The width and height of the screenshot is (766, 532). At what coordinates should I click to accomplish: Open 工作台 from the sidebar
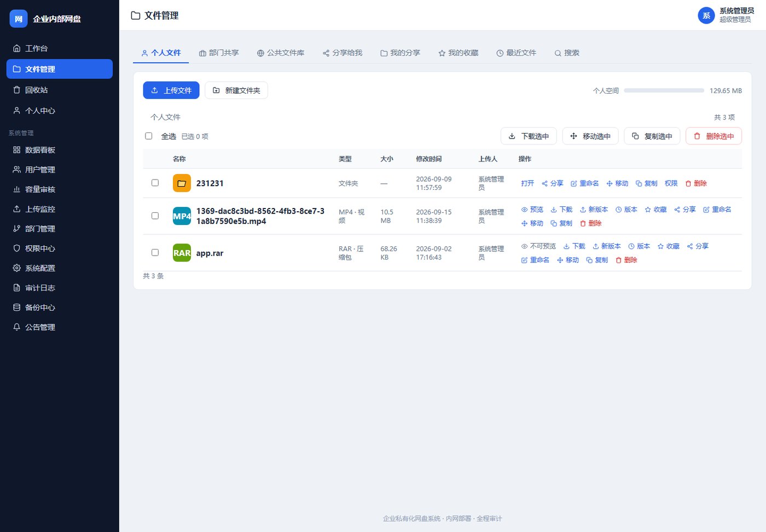point(60,48)
